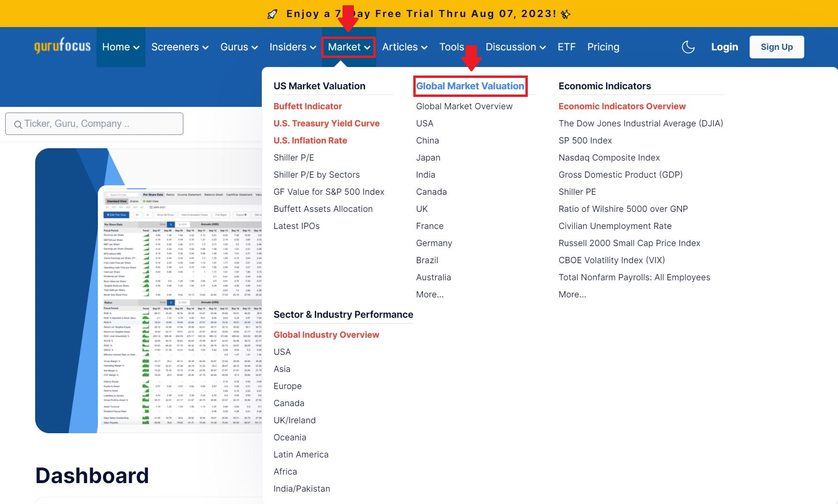Select Australia market valuation

click(433, 277)
